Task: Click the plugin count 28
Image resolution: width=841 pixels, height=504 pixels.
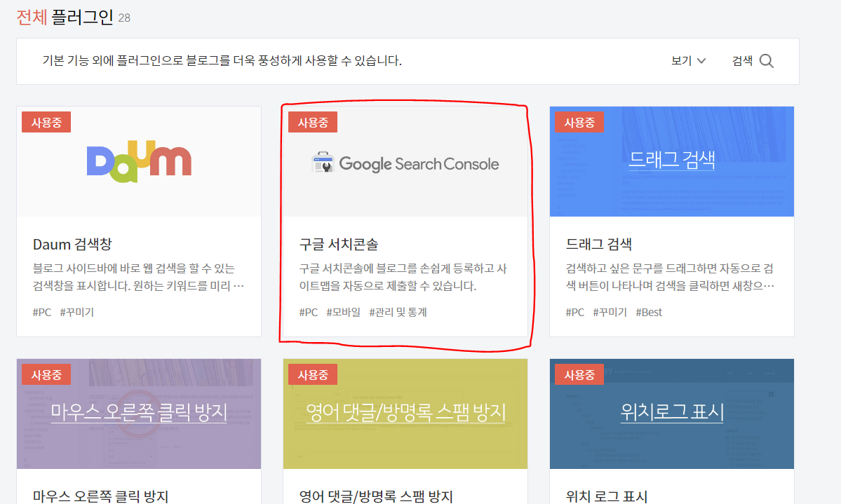Action: point(124,18)
